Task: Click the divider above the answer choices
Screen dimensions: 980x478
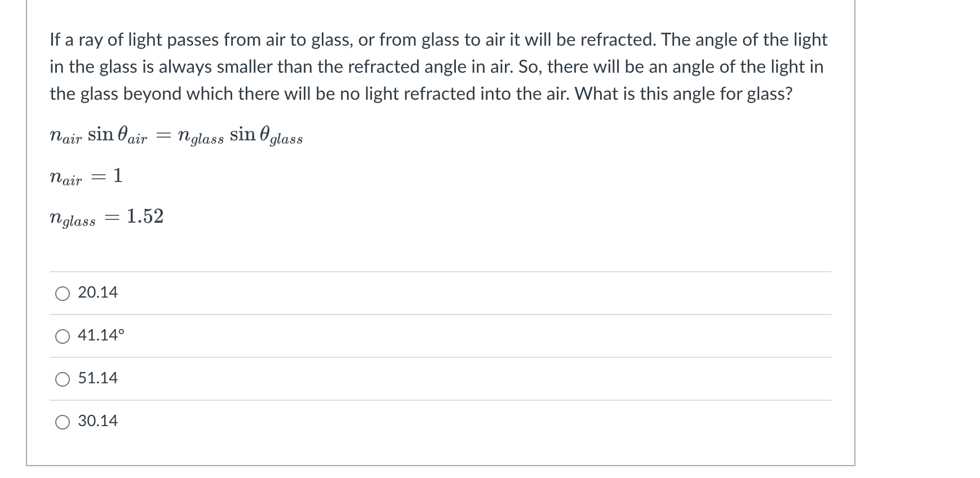Action: (440, 271)
